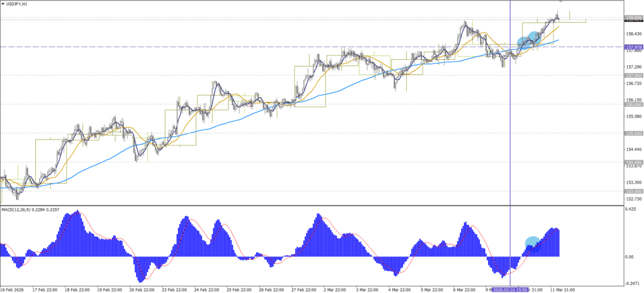This screenshot has height=293, width=644.
Task: Click the 156.000 level price tag
Action: pyautogui.click(x=633, y=104)
